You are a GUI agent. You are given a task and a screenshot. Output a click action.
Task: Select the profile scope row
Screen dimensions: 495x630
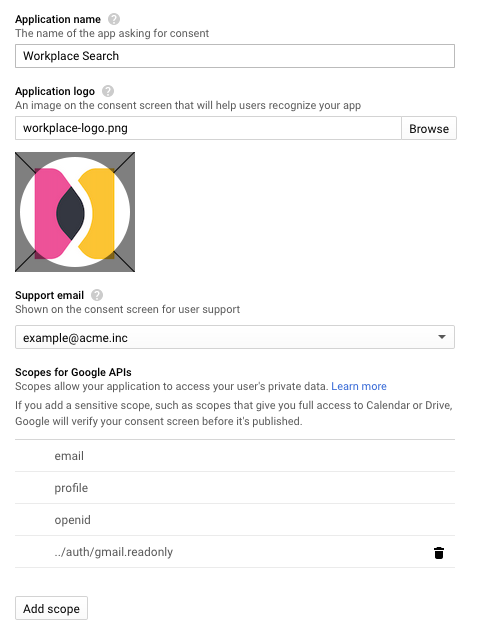pos(235,488)
